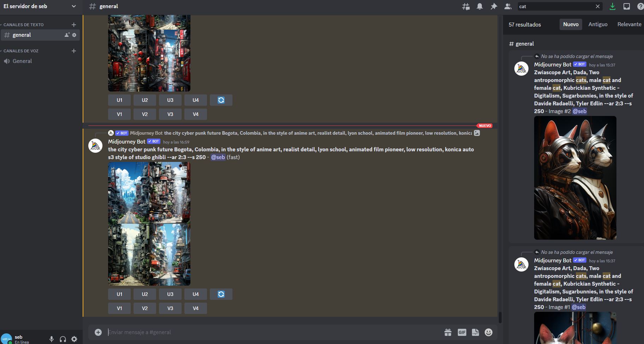Image resolution: width=644 pixels, height=344 pixels.
Task: Mute the microphone
Action: click(52, 339)
